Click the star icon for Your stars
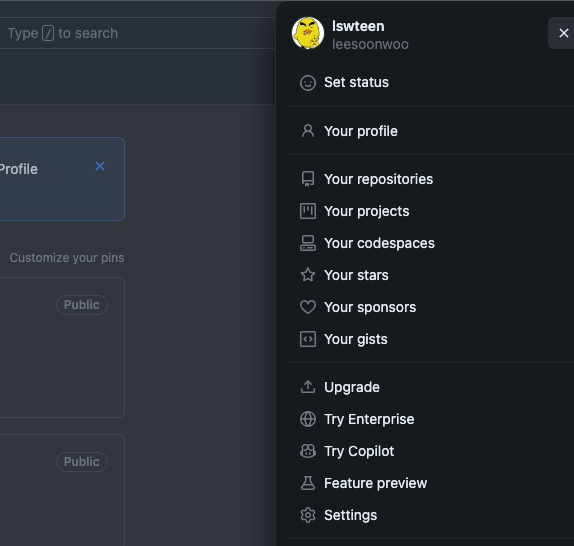Viewport: 574px width, 546px height. coord(308,275)
